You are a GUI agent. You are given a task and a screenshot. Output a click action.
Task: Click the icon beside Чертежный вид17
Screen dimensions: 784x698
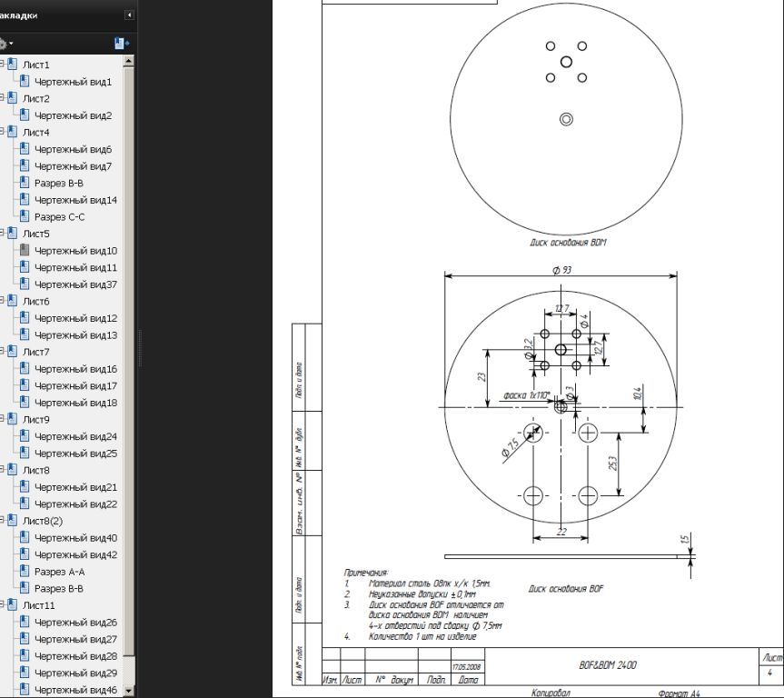pos(25,385)
